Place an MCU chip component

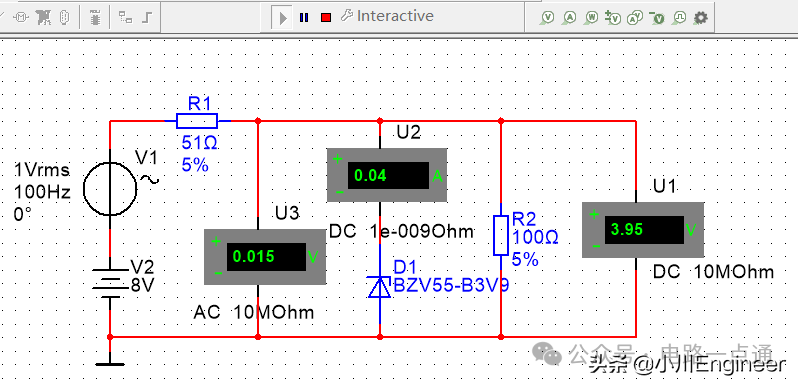(x=95, y=18)
